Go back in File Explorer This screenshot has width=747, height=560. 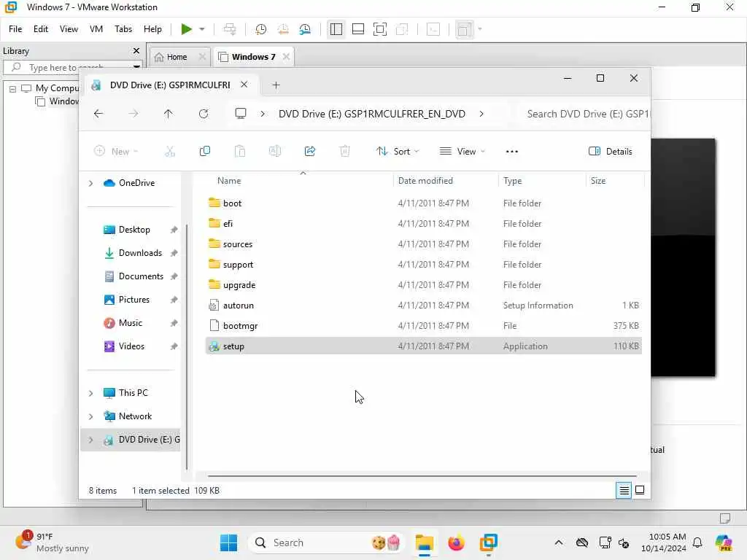point(98,114)
